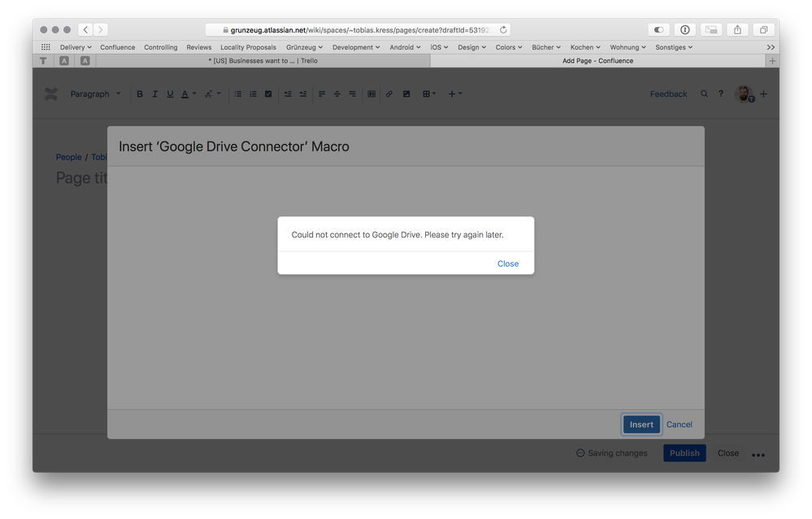Open the text color picker
Image resolution: width=812 pixels, height=519 pixels.
coord(188,94)
